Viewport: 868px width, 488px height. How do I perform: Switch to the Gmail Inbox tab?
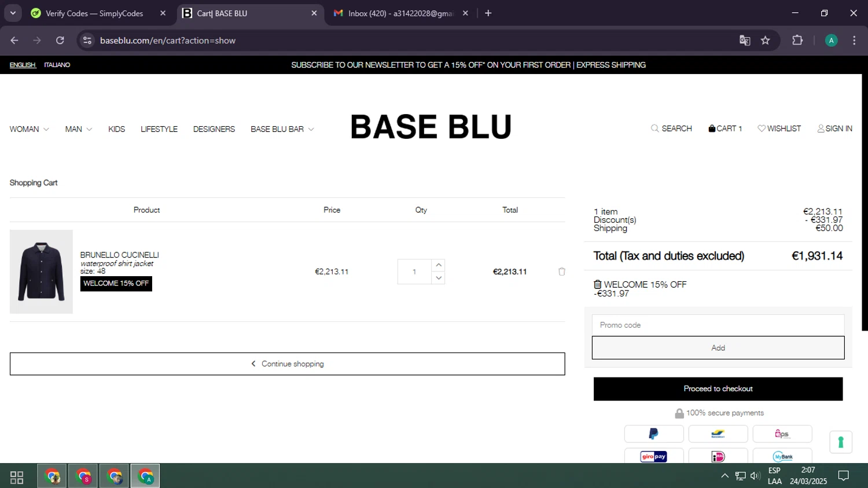400,13
